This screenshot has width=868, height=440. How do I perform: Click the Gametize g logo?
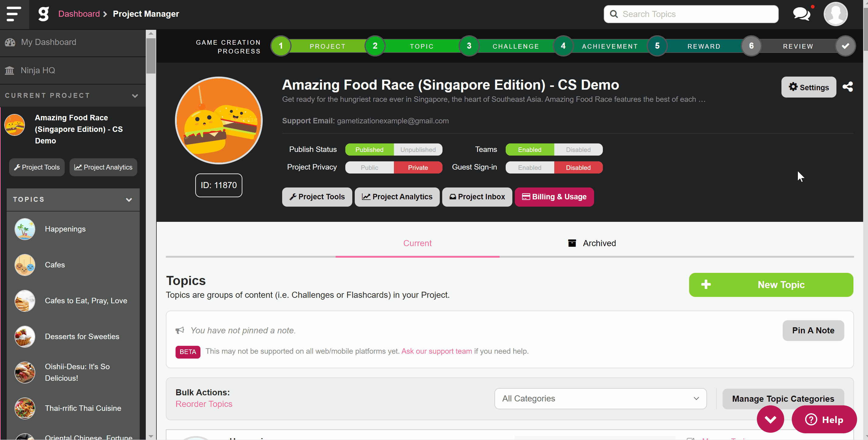click(x=43, y=14)
